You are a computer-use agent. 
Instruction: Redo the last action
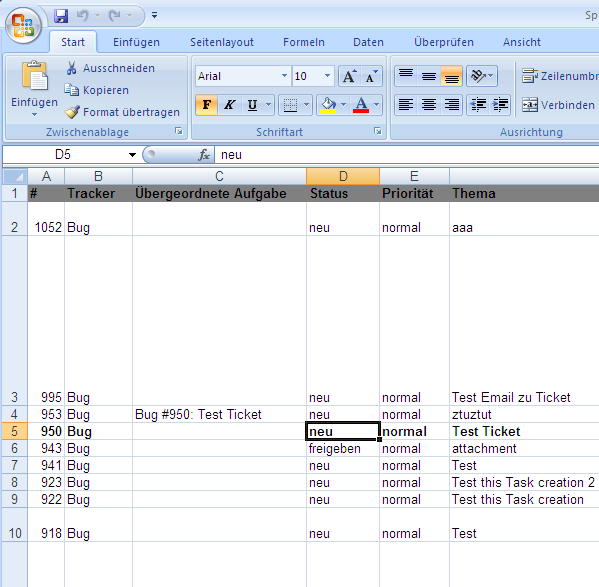[x=115, y=16]
